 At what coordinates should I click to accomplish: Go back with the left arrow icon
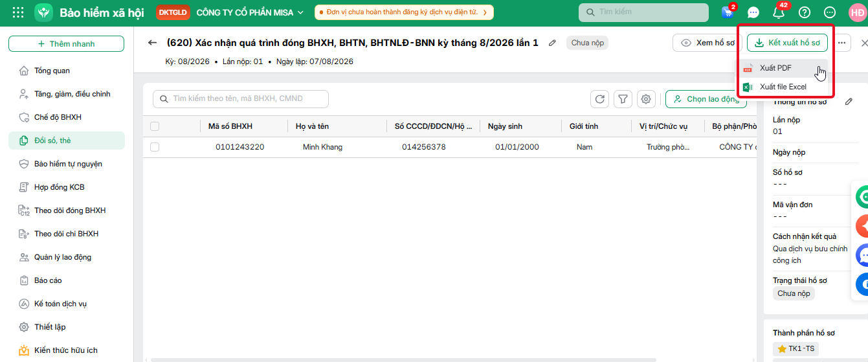coord(153,43)
